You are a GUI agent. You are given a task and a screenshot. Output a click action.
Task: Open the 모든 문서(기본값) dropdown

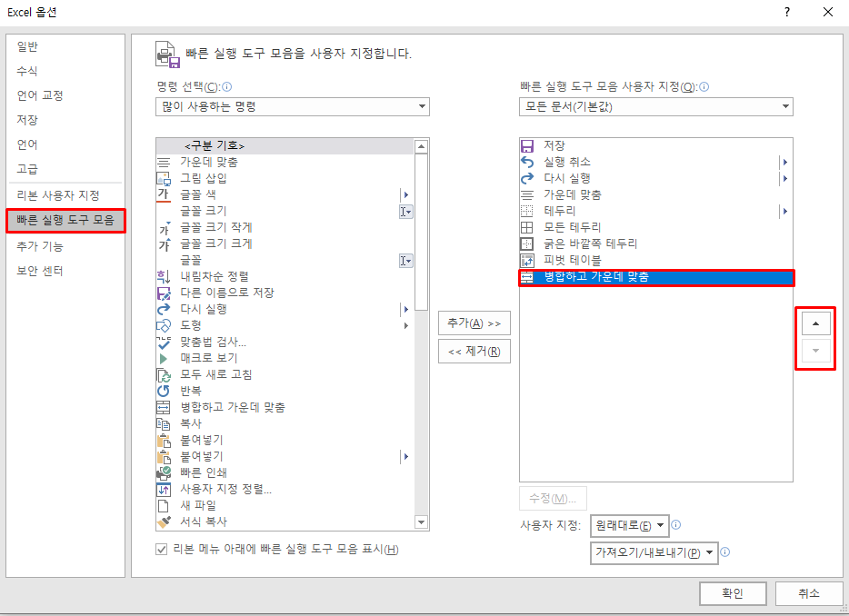655,106
